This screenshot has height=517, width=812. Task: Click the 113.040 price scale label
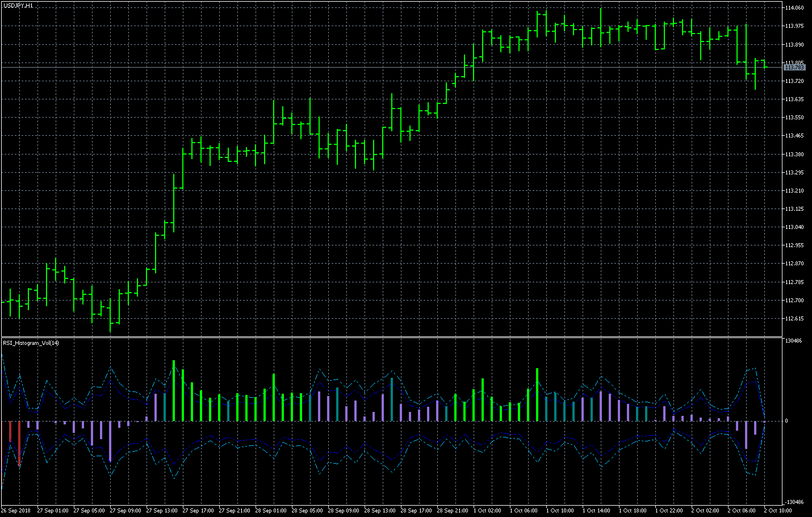[x=794, y=227]
